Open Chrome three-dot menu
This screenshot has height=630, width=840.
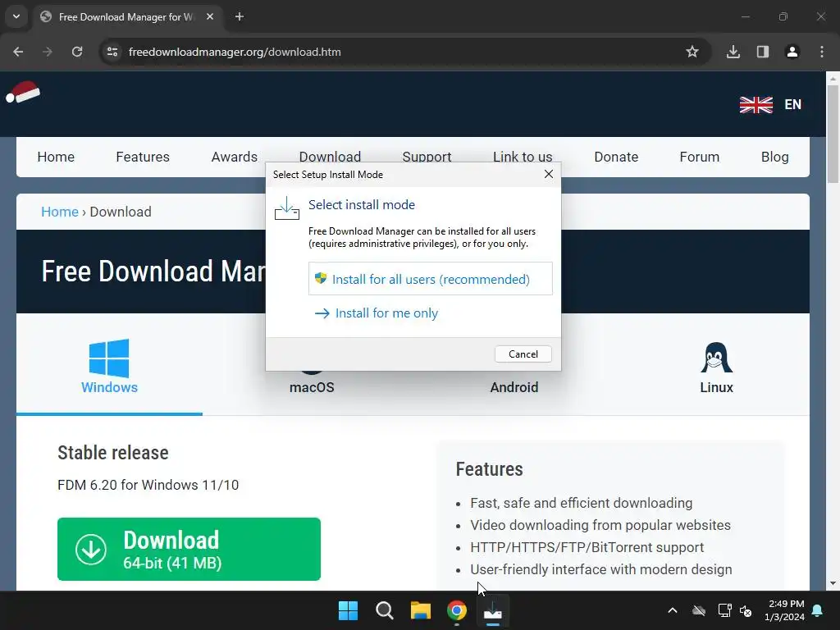[822, 52]
